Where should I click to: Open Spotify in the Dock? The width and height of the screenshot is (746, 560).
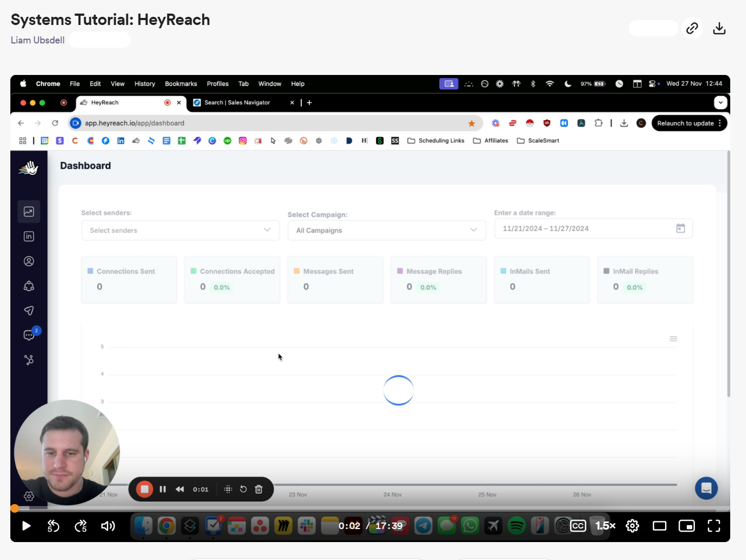[x=516, y=526]
